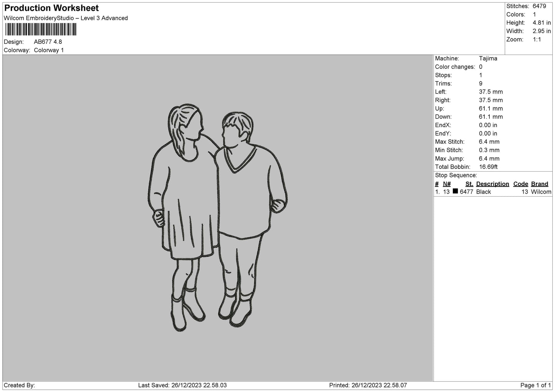Click 'Wilcom EmbroideryStudio – Level 3 Advanced' text
This screenshot has height=392, width=555.
pos(66,18)
